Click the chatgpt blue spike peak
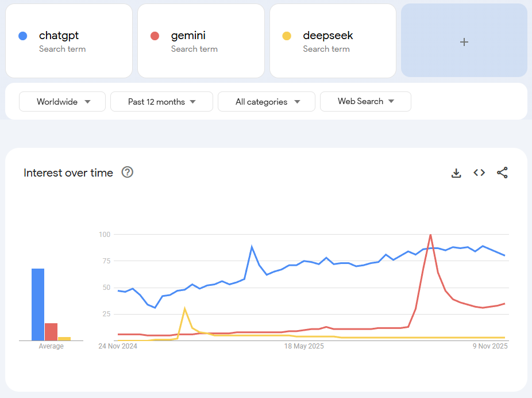Viewport: 532px width, 398px height. 252,247
